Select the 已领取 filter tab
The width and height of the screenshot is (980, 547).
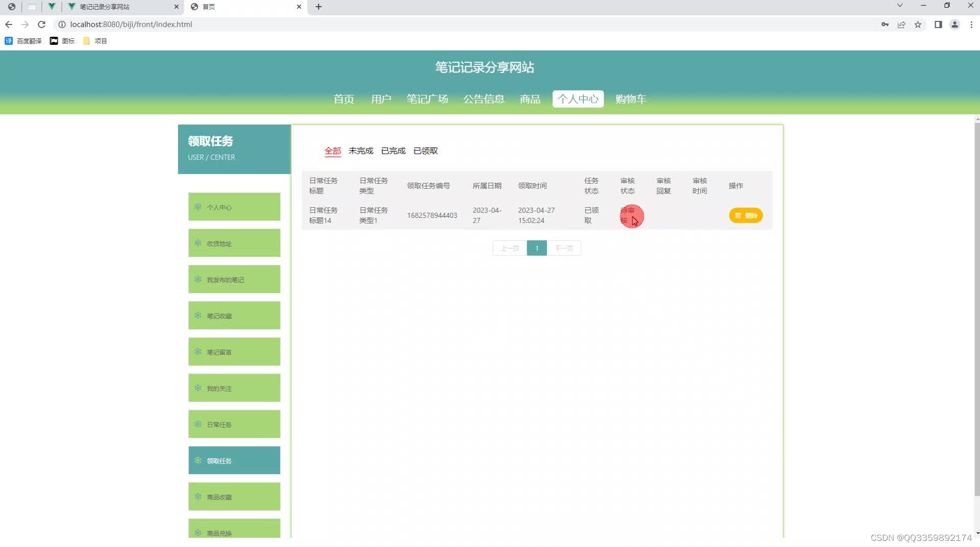click(426, 151)
